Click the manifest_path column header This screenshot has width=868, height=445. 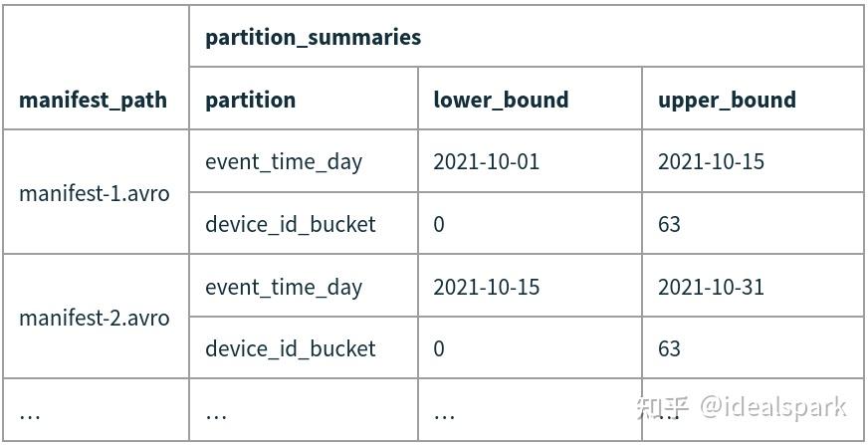[94, 100]
